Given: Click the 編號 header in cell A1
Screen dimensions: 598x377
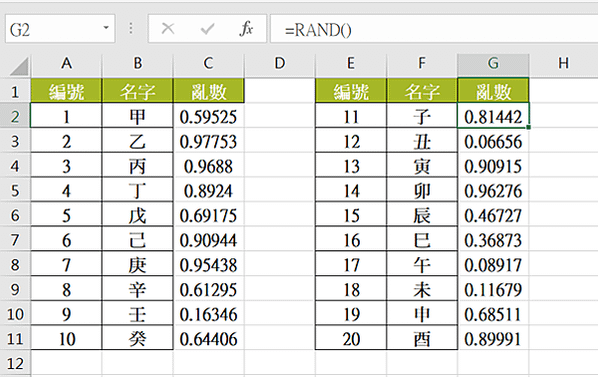Looking at the screenshot, I should (66, 91).
